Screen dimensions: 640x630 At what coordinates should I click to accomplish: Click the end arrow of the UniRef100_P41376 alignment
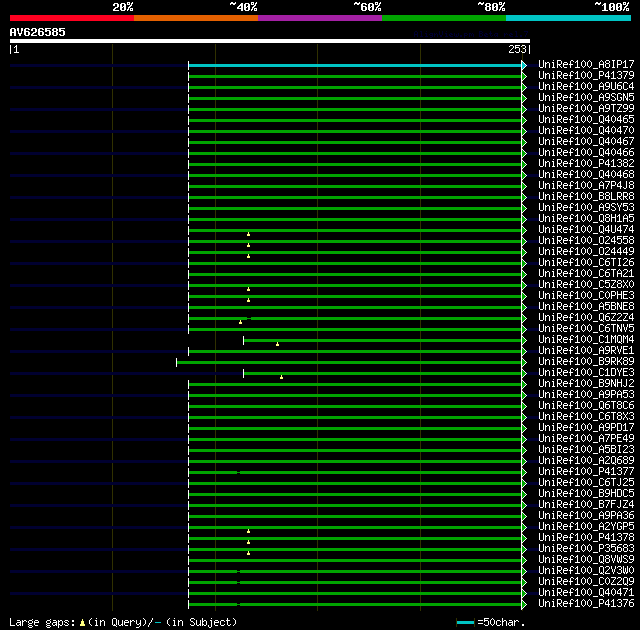(x=524, y=604)
